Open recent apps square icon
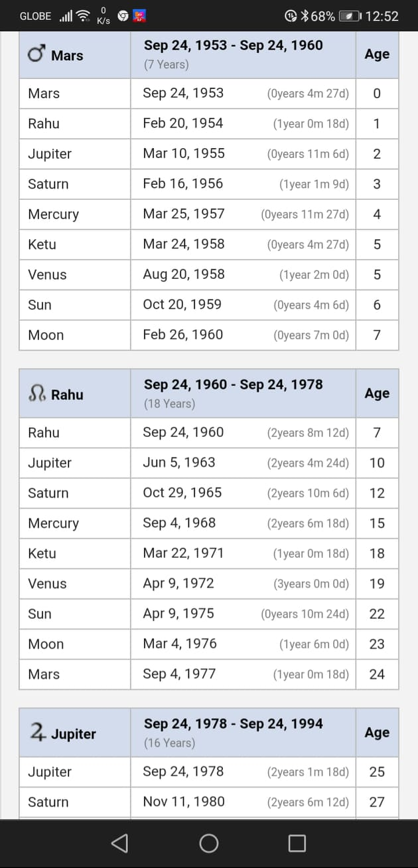 point(297,843)
